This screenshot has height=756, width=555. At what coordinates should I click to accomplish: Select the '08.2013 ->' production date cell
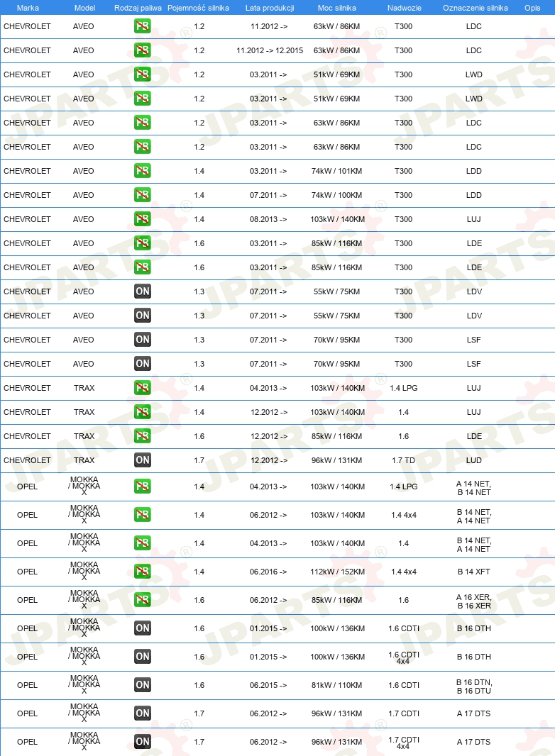click(x=268, y=219)
